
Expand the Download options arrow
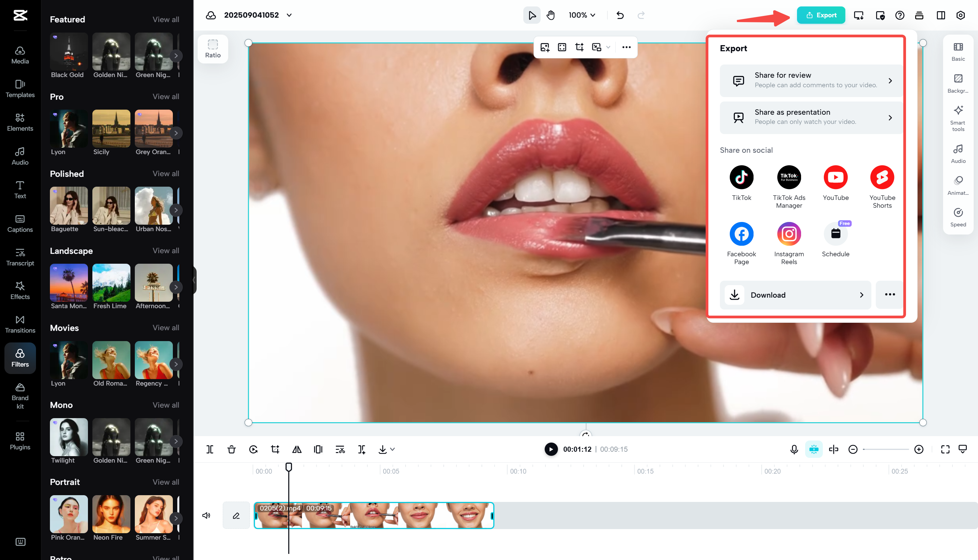click(862, 295)
